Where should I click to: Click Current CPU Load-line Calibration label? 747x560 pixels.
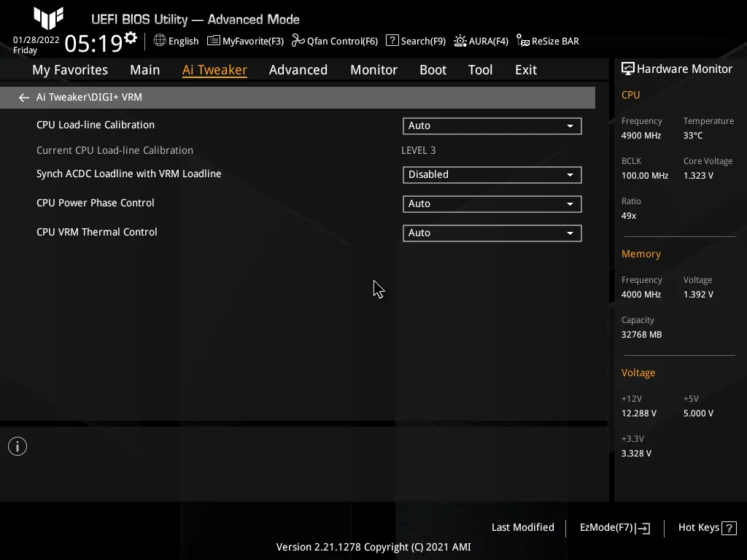(x=115, y=150)
